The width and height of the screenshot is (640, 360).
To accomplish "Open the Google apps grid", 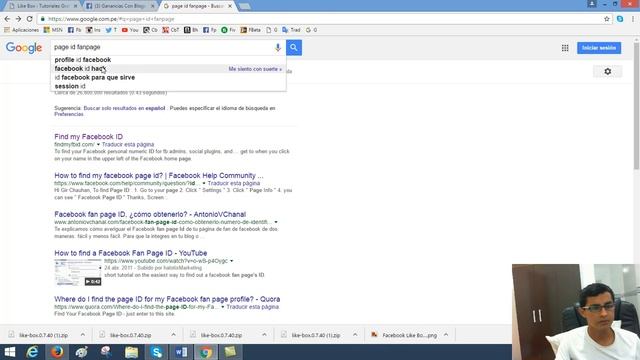I will coord(565,48).
